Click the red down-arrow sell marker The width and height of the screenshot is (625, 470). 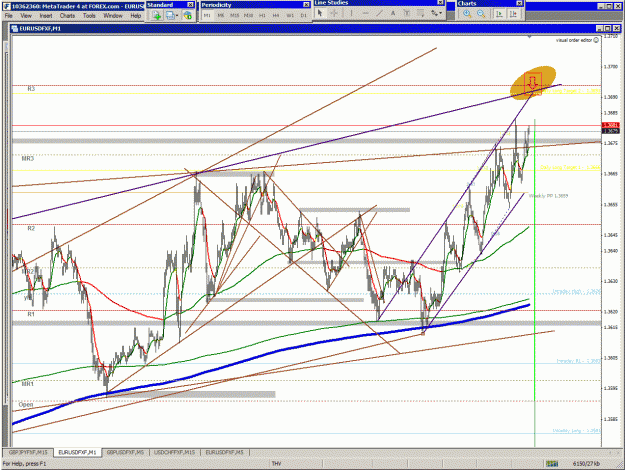[x=533, y=83]
